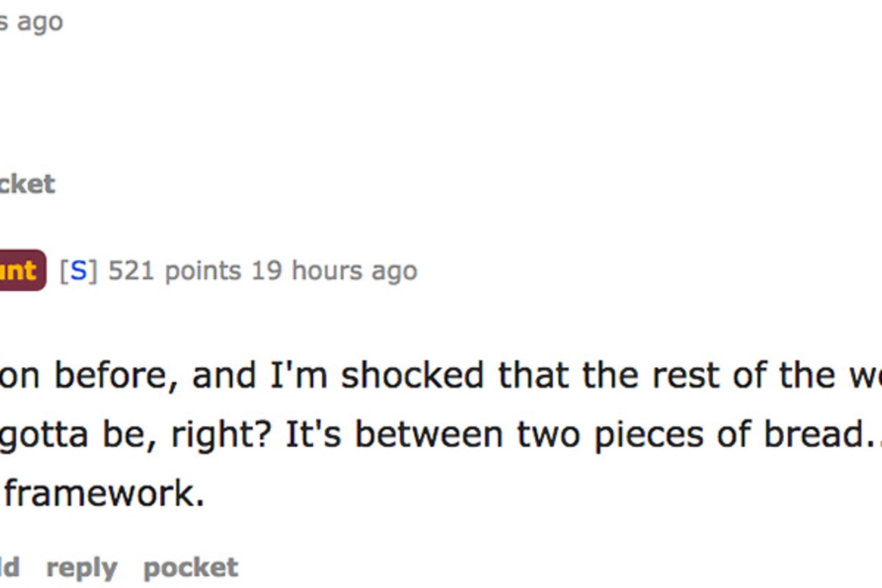Screen dimensions: 882x588
Task: Click the truncated pocket link of upper comment
Action: click(x=27, y=184)
